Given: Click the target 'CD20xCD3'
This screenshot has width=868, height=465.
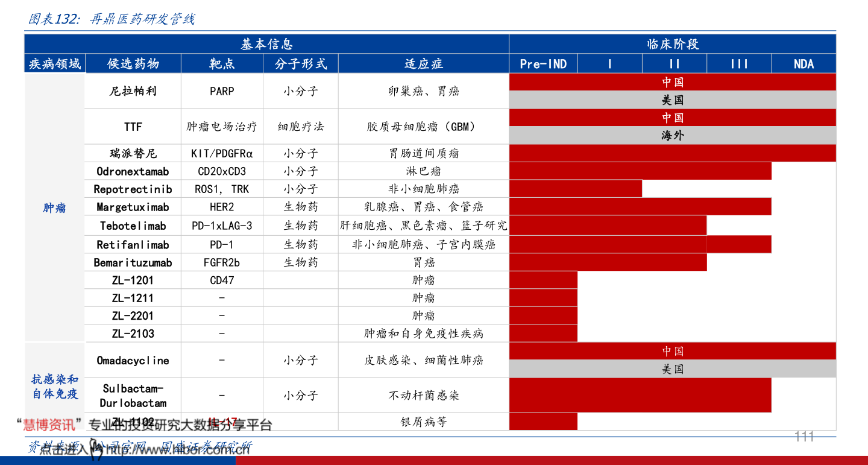Looking at the screenshot, I should pos(222,171).
